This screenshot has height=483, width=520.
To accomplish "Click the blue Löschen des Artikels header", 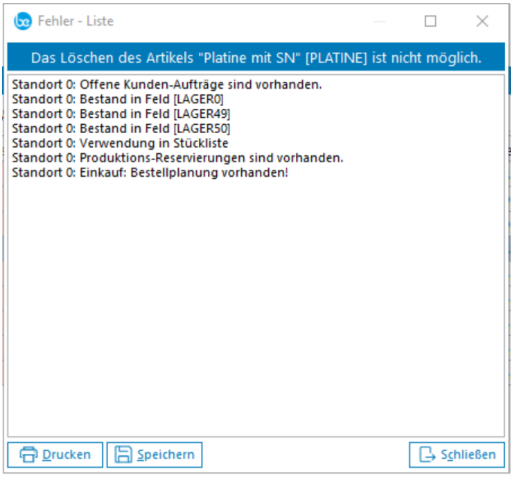I will (256, 58).
